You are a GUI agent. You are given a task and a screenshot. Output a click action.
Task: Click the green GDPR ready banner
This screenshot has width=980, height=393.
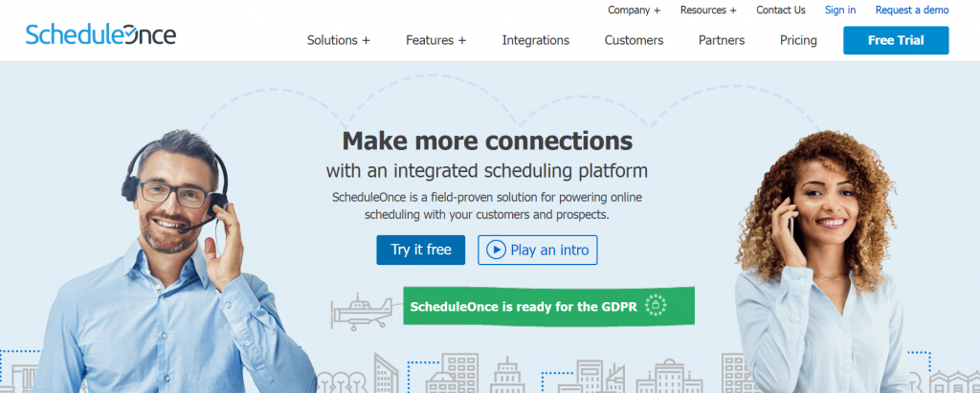pos(548,306)
